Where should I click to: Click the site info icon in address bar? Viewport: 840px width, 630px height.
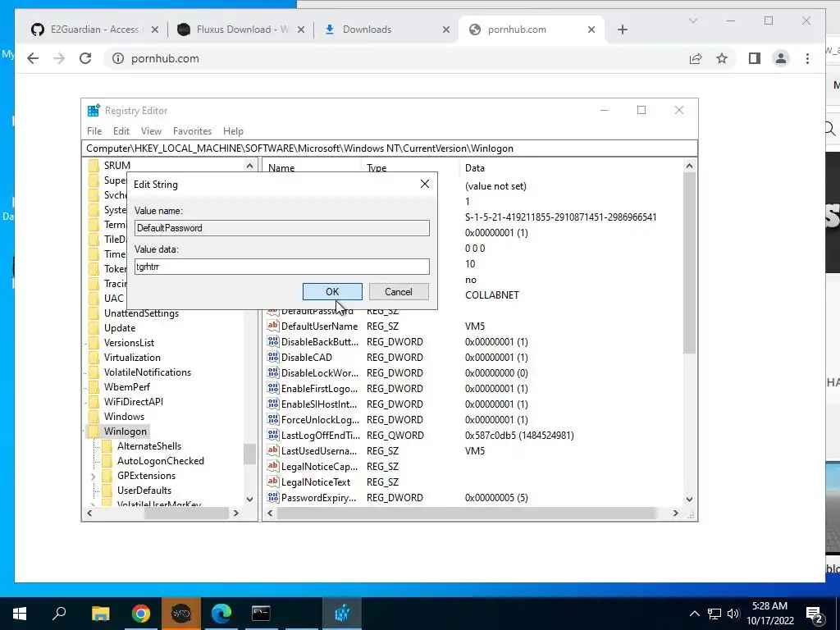coord(118,58)
